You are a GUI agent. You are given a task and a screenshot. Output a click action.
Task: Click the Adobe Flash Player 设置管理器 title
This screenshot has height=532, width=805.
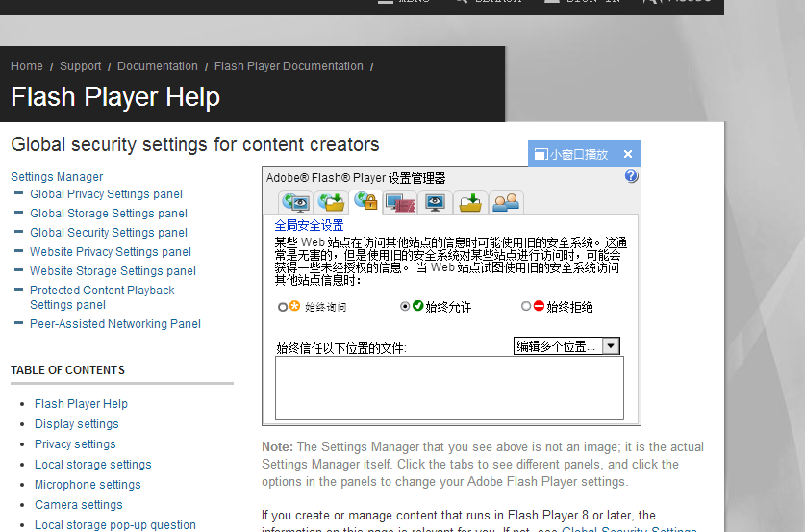tap(356, 178)
